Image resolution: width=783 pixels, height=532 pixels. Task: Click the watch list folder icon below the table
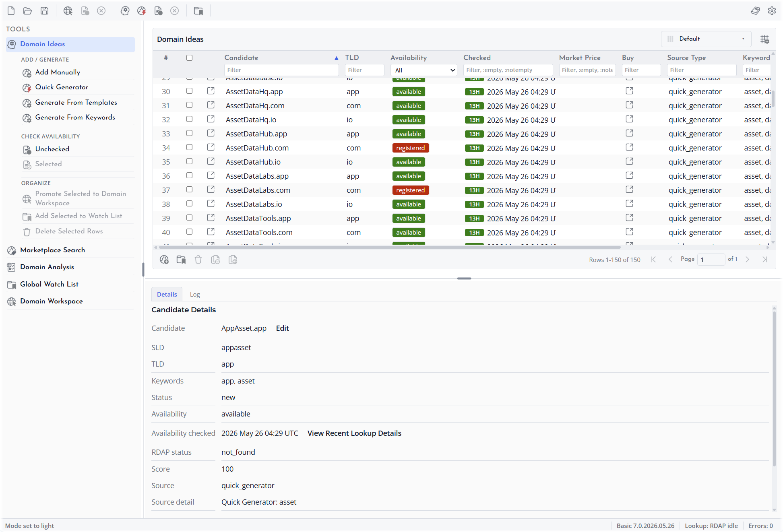181,260
